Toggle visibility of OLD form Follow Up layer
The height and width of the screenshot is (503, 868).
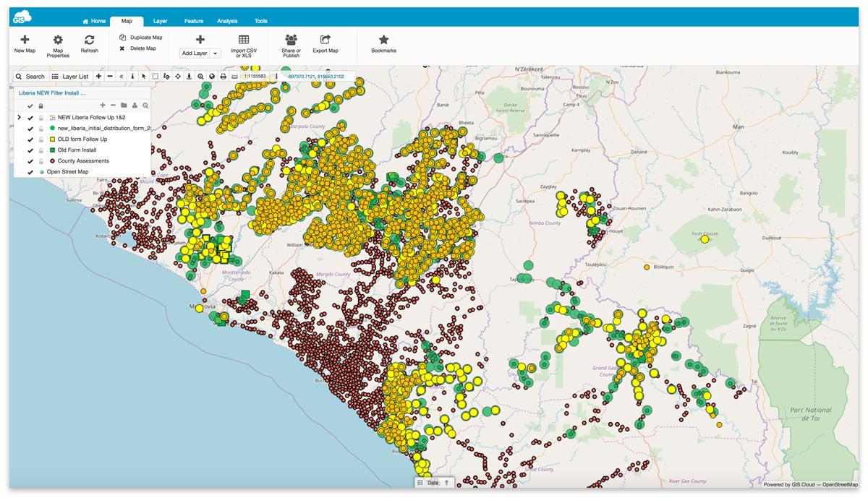coord(30,139)
